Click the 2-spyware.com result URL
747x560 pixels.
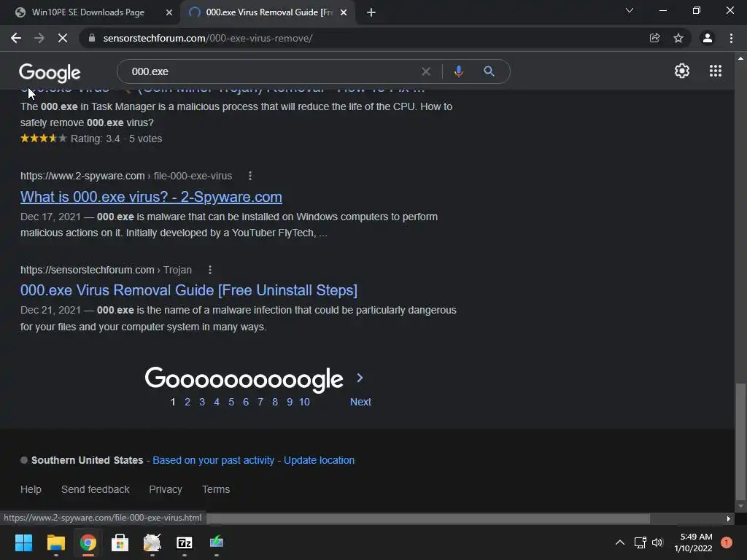click(126, 176)
